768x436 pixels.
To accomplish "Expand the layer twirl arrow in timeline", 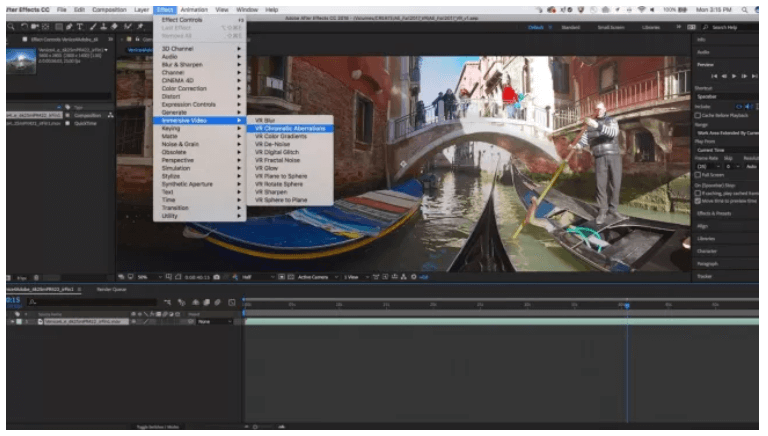I will (12, 322).
